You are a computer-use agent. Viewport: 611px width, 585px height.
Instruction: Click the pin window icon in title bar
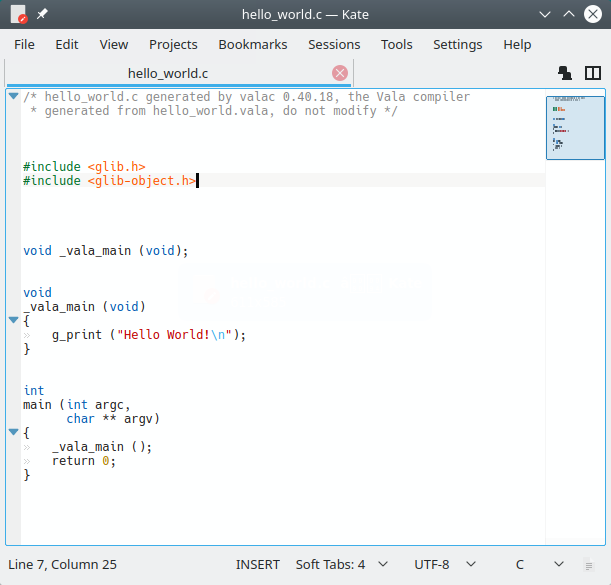[x=42, y=15]
